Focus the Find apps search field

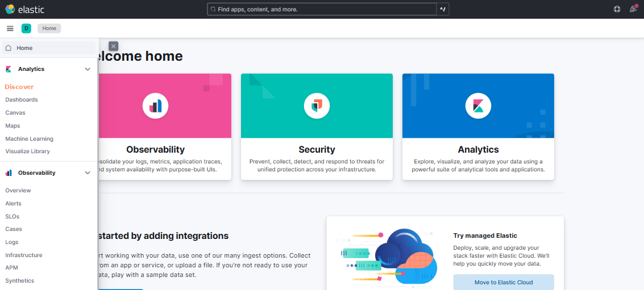click(322, 9)
